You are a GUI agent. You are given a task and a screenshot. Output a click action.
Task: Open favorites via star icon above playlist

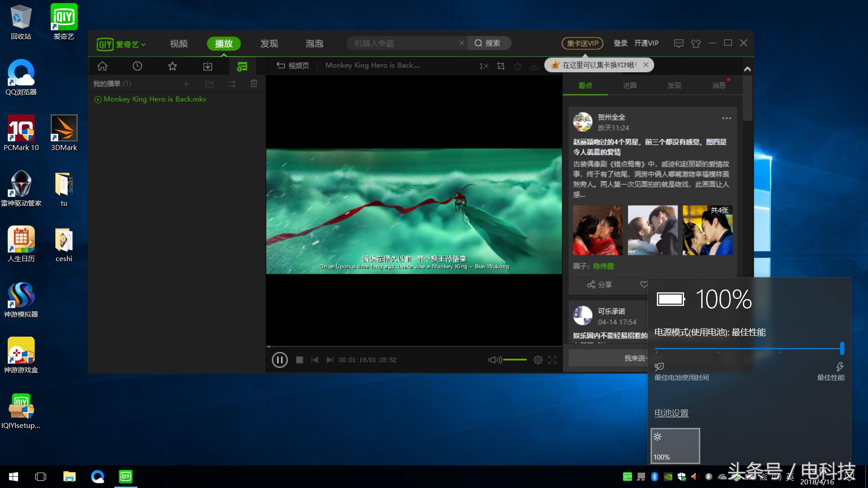(172, 66)
